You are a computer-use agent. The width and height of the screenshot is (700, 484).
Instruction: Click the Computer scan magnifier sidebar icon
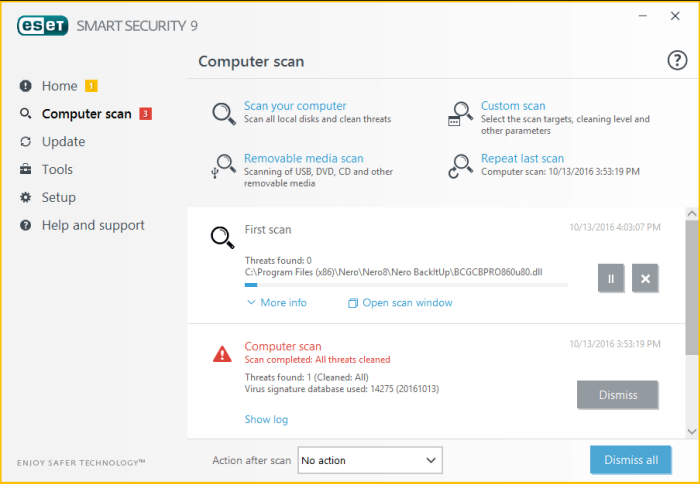coord(25,114)
